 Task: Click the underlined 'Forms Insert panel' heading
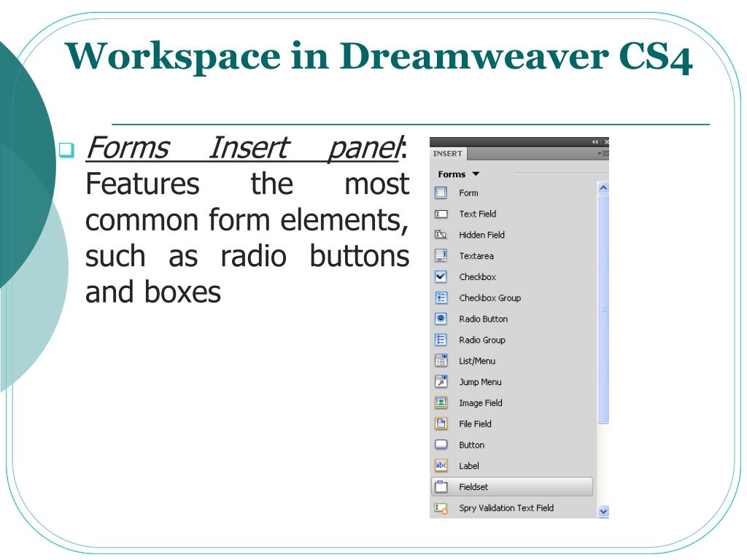pyautogui.click(x=242, y=147)
